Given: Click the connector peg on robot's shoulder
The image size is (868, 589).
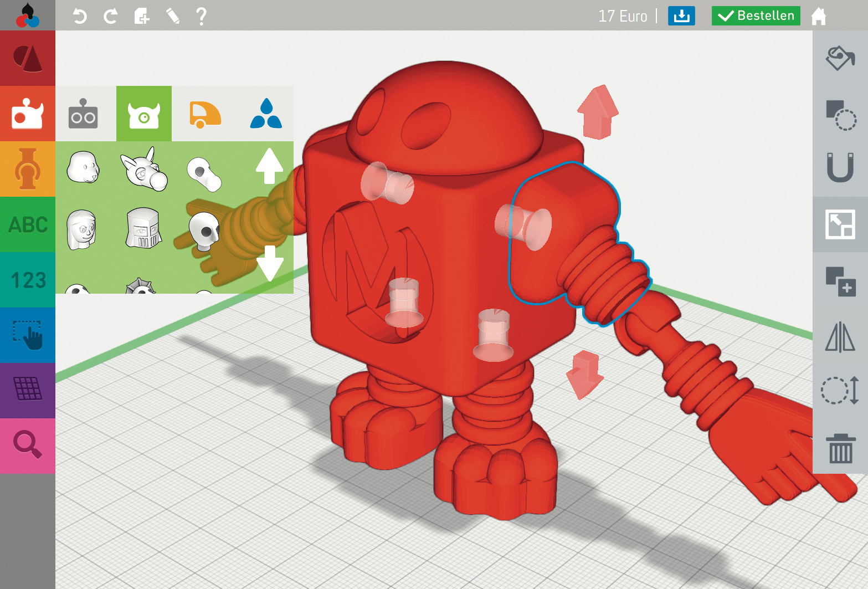Looking at the screenshot, I should point(523,226).
